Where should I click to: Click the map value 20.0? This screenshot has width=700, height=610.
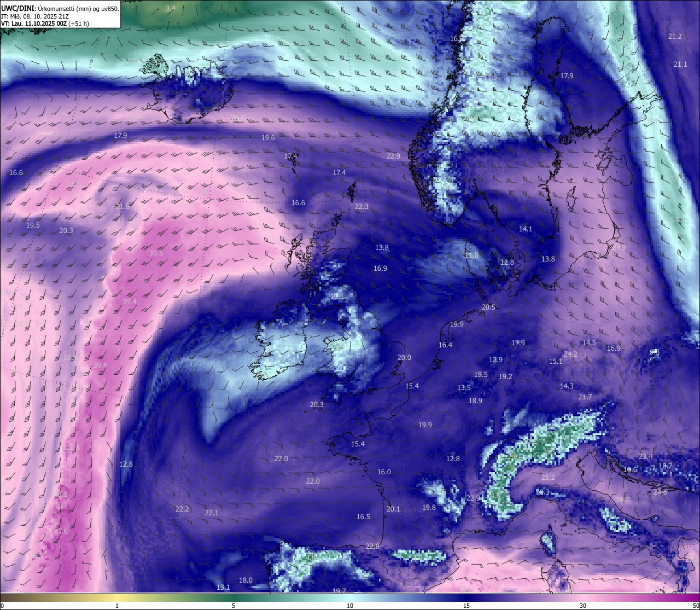click(404, 357)
